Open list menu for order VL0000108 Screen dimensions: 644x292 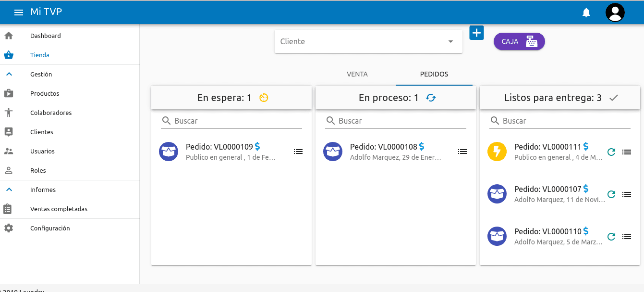tap(462, 152)
